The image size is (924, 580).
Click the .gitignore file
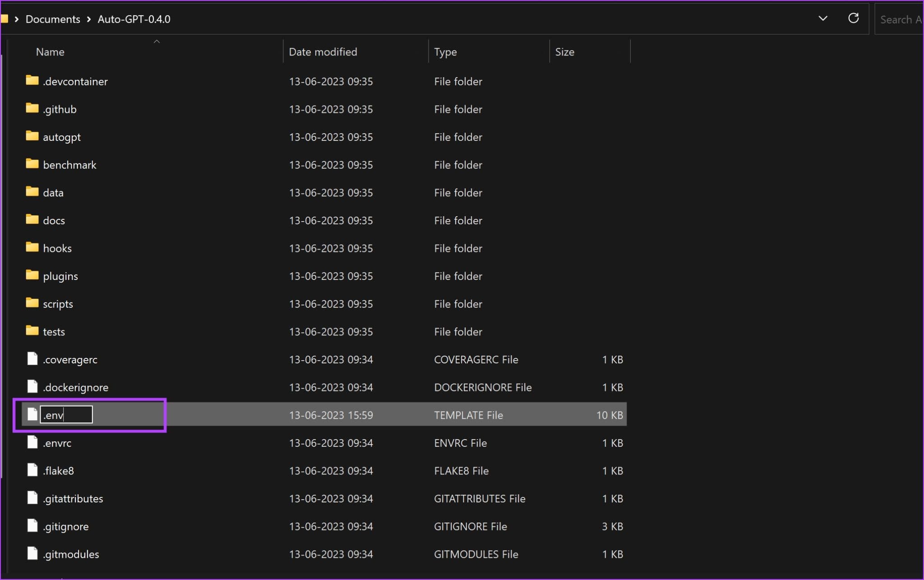[65, 526]
